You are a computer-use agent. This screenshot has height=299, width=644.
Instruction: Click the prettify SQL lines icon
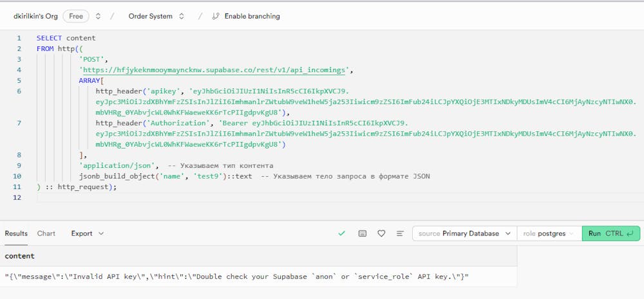coord(400,233)
